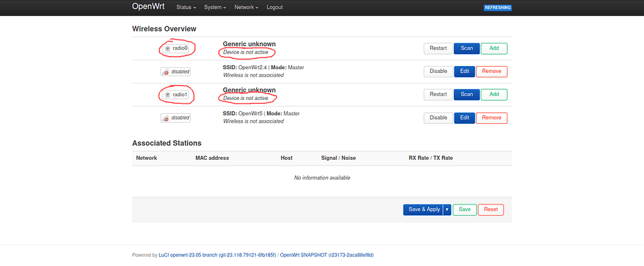The width and height of the screenshot is (644, 266).
Task: Open the Network dropdown menu
Action: click(246, 7)
